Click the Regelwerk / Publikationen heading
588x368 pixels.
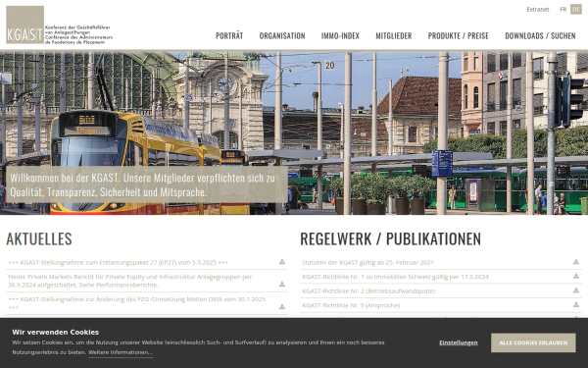(390, 238)
